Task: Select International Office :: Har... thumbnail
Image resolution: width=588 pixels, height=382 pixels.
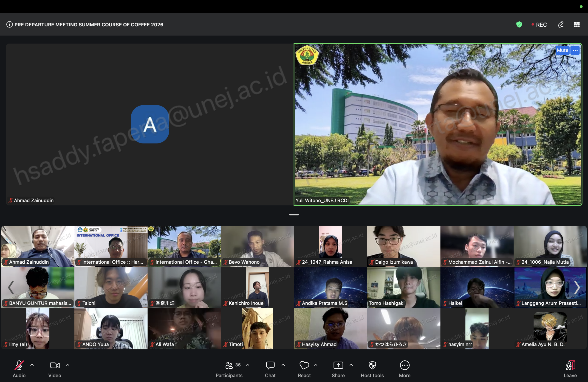Action: (x=111, y=246)
